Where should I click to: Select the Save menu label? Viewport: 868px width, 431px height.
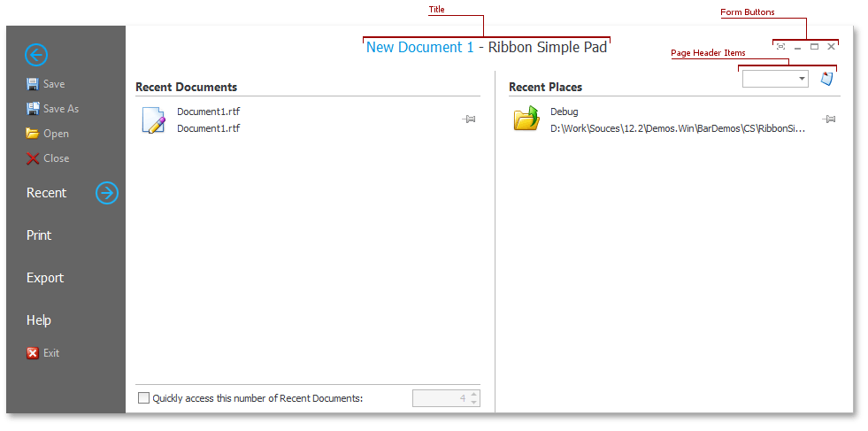click(54, 84)
